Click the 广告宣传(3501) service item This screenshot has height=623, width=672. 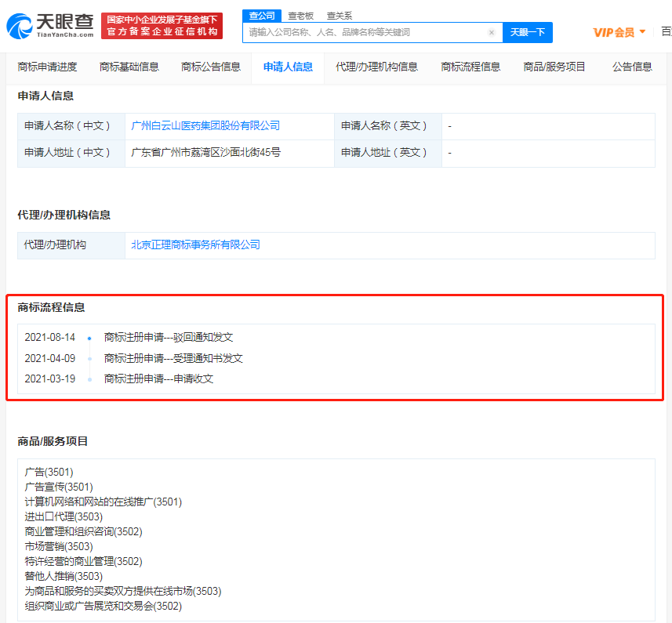59,487
